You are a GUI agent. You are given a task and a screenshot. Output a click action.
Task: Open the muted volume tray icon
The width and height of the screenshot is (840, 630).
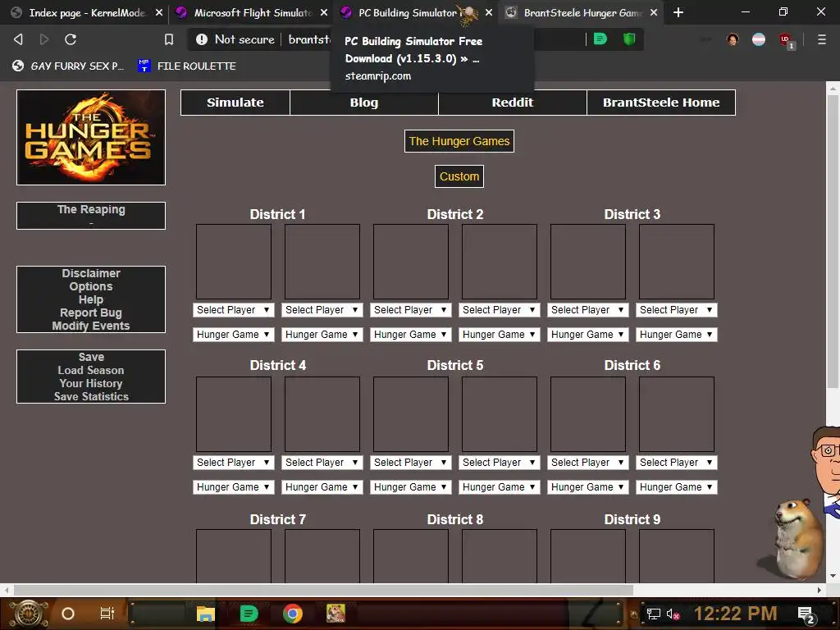coord(673,614)
